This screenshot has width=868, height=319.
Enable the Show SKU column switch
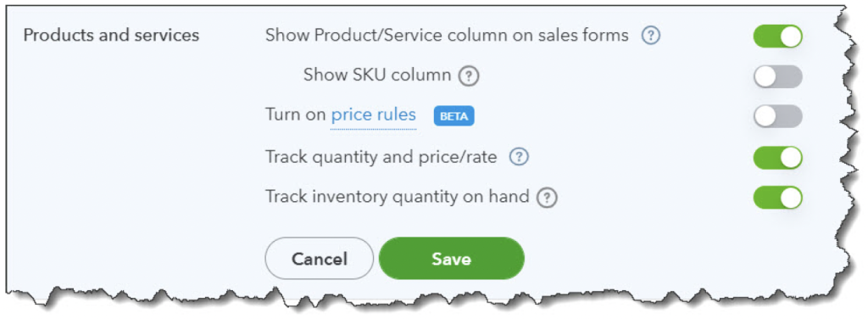click(x=777, y=76)
